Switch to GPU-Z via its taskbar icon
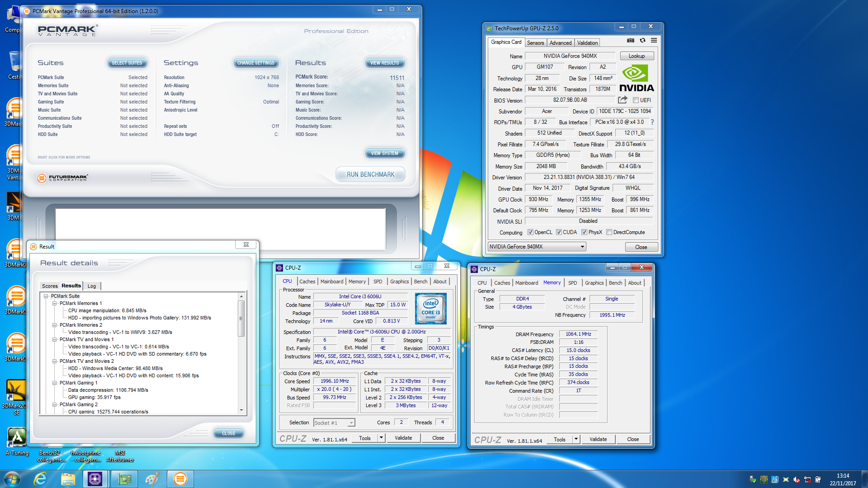Viewport: 868px width, 488px height. [124, 479]
